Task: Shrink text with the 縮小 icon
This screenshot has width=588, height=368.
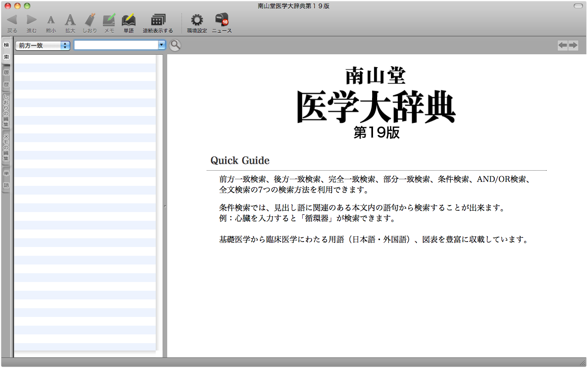Action: (51, 20)
